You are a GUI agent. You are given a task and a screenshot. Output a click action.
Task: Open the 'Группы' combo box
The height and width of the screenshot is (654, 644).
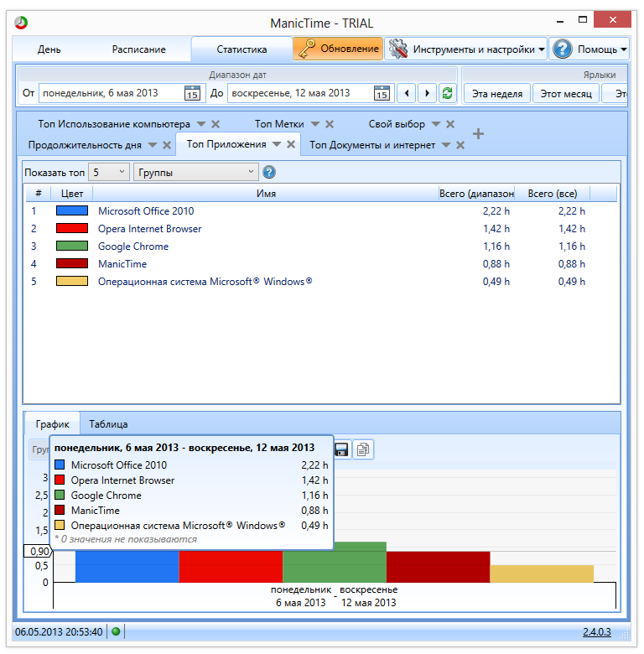(x=195, y=172)
